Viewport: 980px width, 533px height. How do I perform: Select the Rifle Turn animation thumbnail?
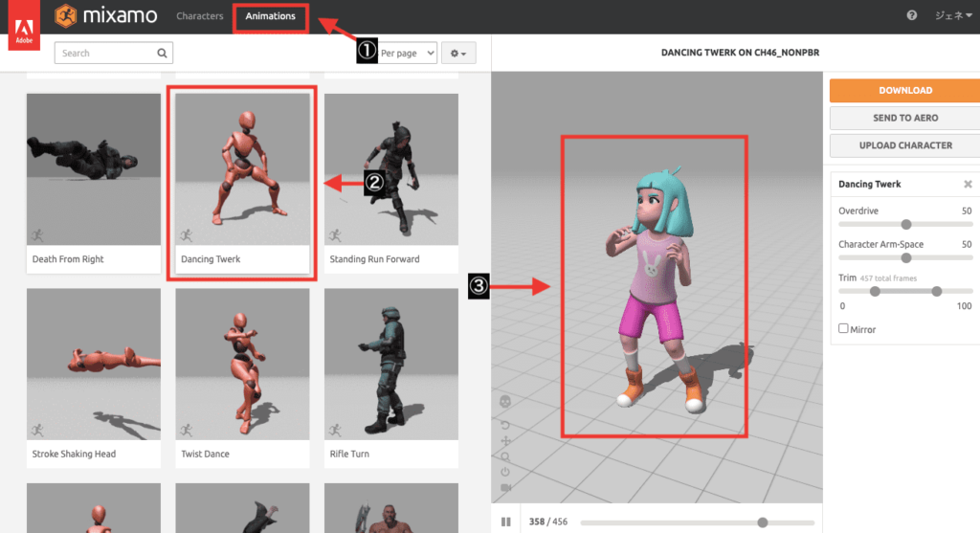pyautogui.click(x=391, y=364)
